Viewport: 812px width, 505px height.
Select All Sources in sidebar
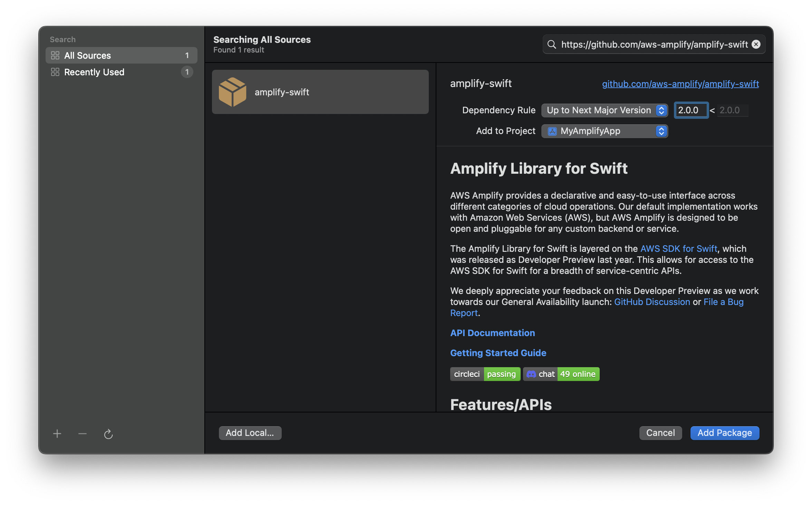point(122,55)
